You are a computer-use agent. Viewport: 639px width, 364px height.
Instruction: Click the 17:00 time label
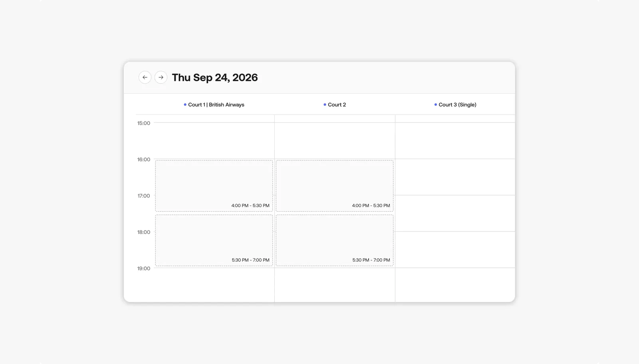144,196
